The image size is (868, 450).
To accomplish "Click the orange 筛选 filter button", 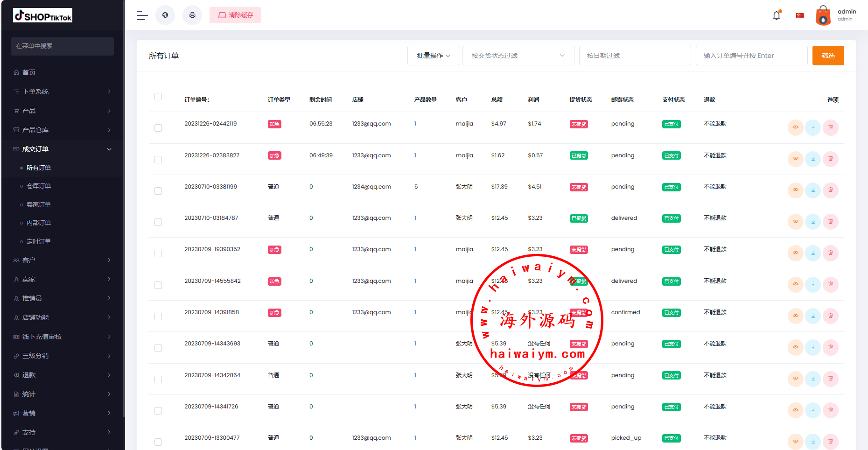I will (828, 56).
